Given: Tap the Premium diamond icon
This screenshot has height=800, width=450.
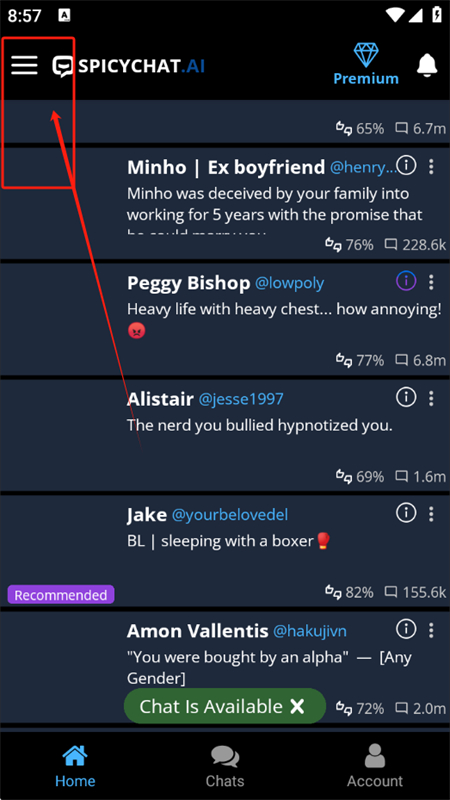Looking at the screenshot, I should (366, 55).
